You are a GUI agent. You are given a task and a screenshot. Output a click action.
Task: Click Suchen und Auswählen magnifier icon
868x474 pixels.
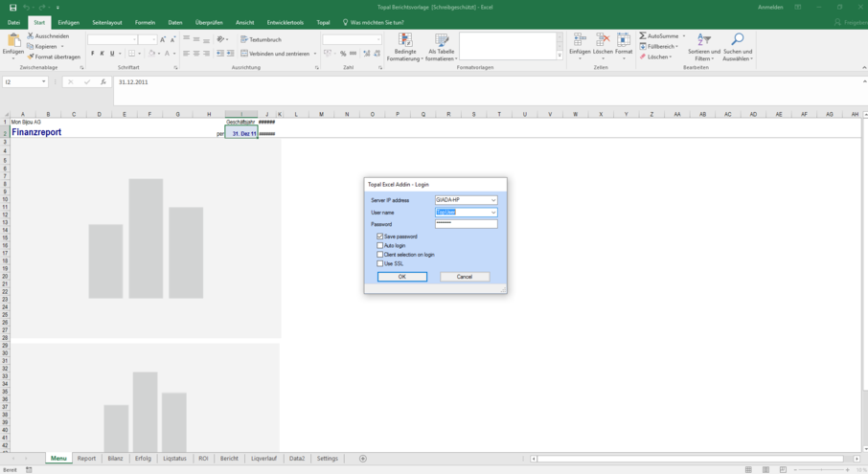click(x=737, y=40)
